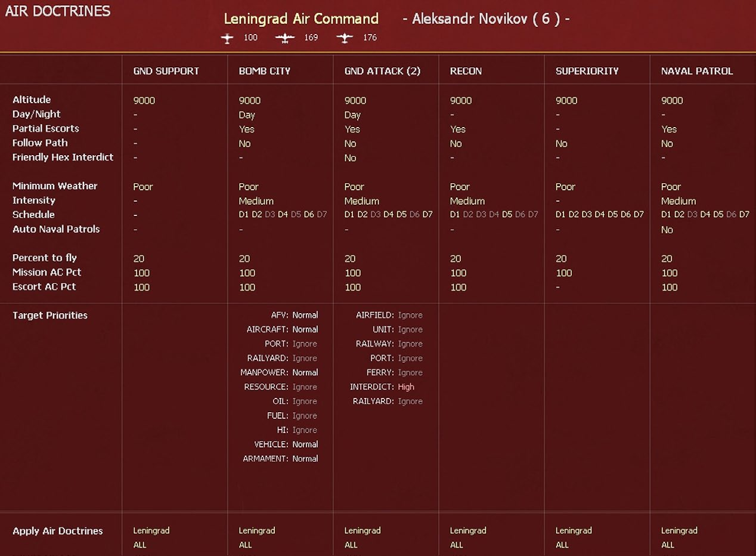
Task: Disable day D7 in Superiority schedule
Action: (x=639, y=215)
